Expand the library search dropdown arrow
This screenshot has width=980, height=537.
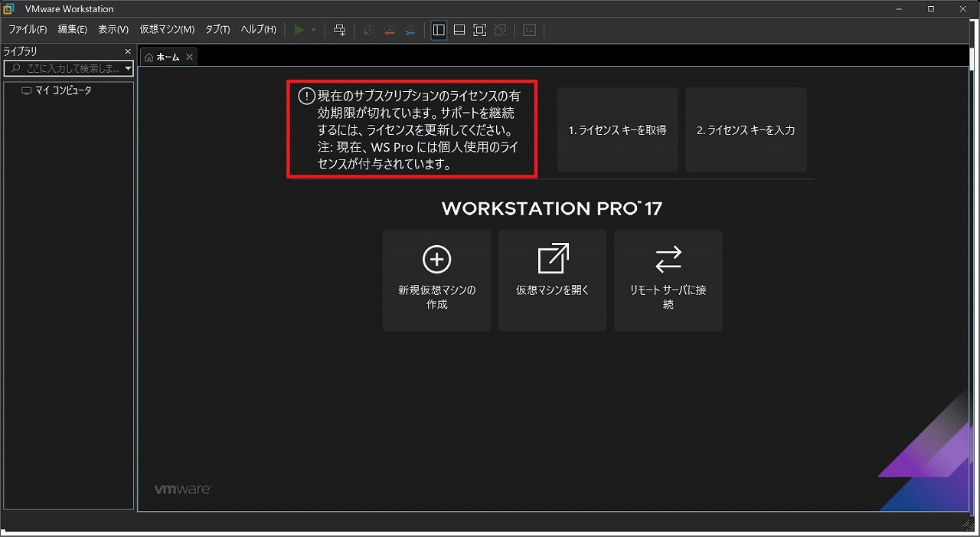(128, 68)
